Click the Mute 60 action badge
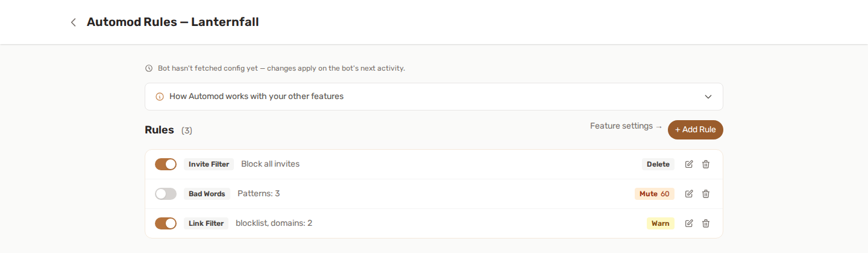This screenshot has height=253, width=868. tap(655, 194)
